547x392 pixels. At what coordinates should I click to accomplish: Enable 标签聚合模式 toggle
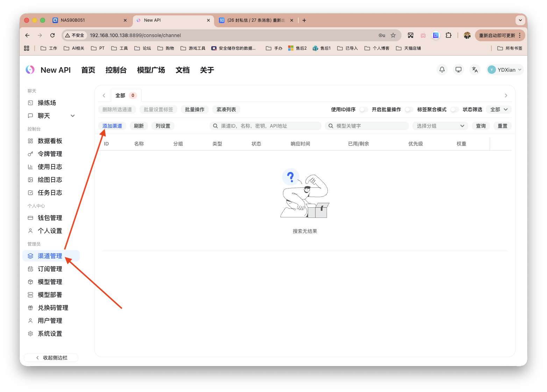pyautogui.click(x=454, y=109)
